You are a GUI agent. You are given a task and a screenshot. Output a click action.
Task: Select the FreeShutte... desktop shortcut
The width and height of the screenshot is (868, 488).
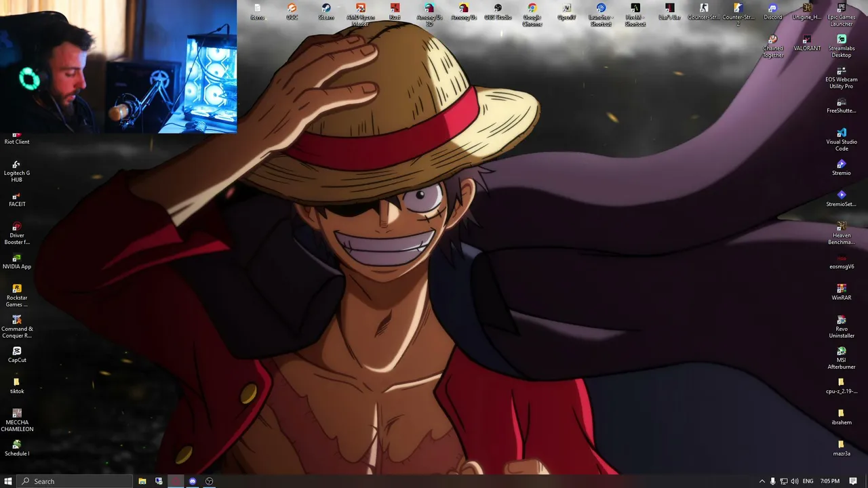[x=842, y=105]
